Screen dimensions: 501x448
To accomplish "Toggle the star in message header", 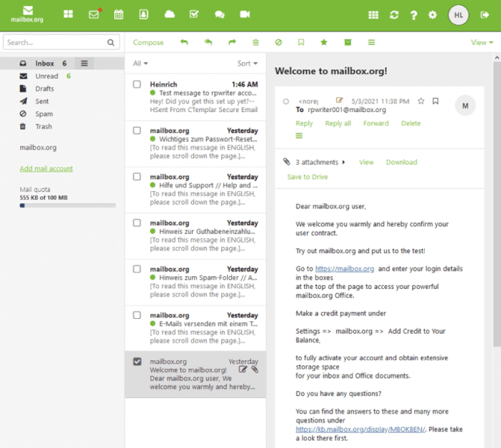I will [x=421, y=102].
